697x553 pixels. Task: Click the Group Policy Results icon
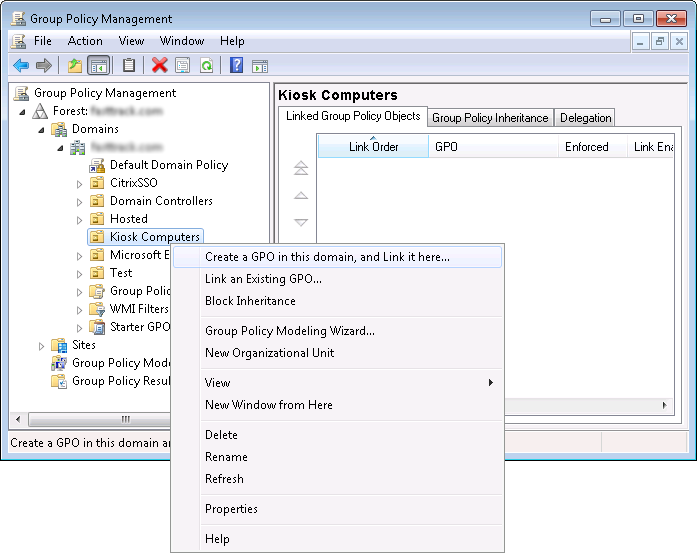point(59,381)
